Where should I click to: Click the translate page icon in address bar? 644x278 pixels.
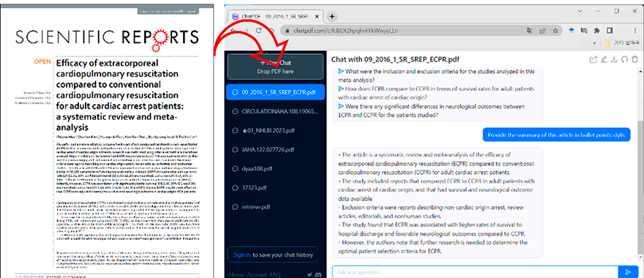coord(531,31)
